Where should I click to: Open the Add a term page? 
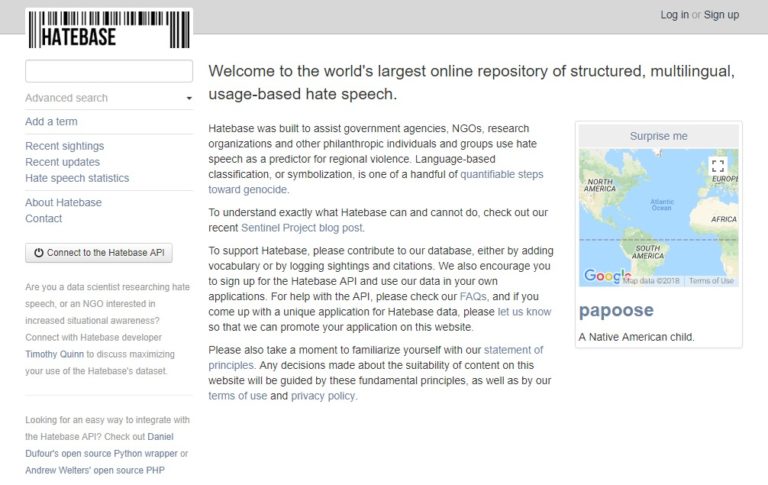click(51, 122)
